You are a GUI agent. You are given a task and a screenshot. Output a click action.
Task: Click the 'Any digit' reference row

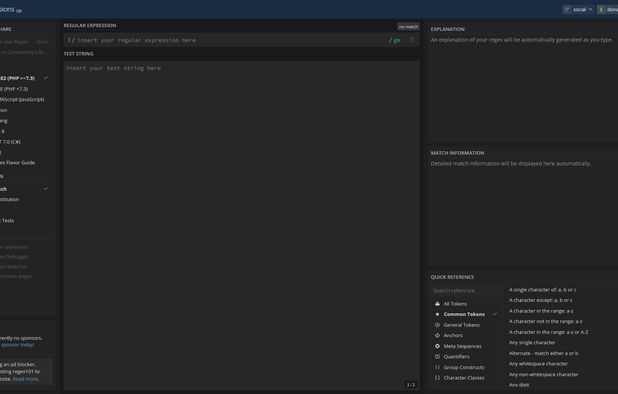[x=519, y=385]
